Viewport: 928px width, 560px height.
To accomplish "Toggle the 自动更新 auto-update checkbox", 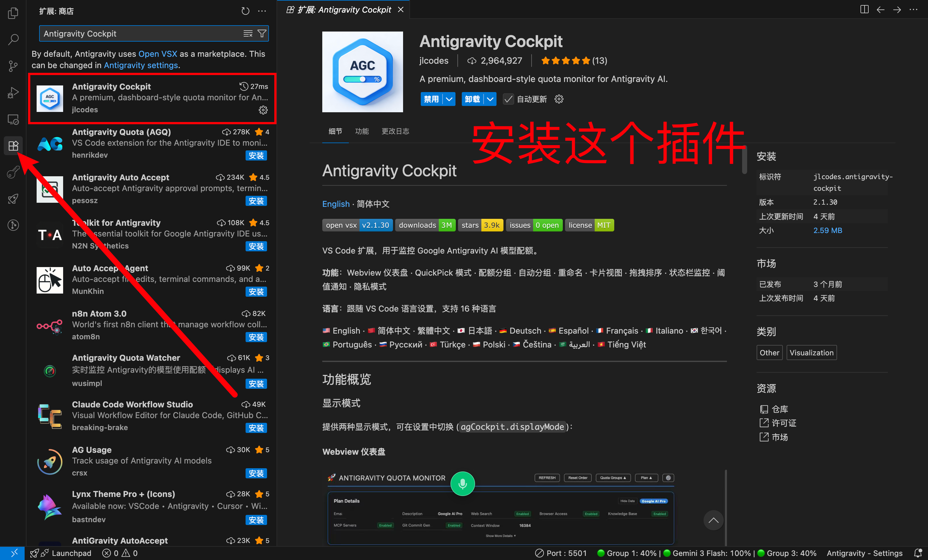I will (x=508, y=99).
